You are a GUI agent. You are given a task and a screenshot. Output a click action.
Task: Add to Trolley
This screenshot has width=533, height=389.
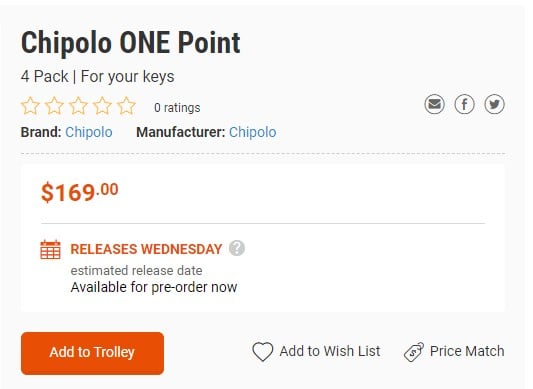92,353
